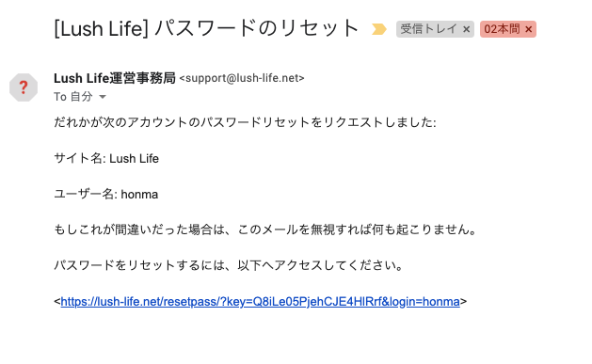Remove the 02本間 label with its x
This screenshot has height=364, width=592.
[x=529, y=29]
